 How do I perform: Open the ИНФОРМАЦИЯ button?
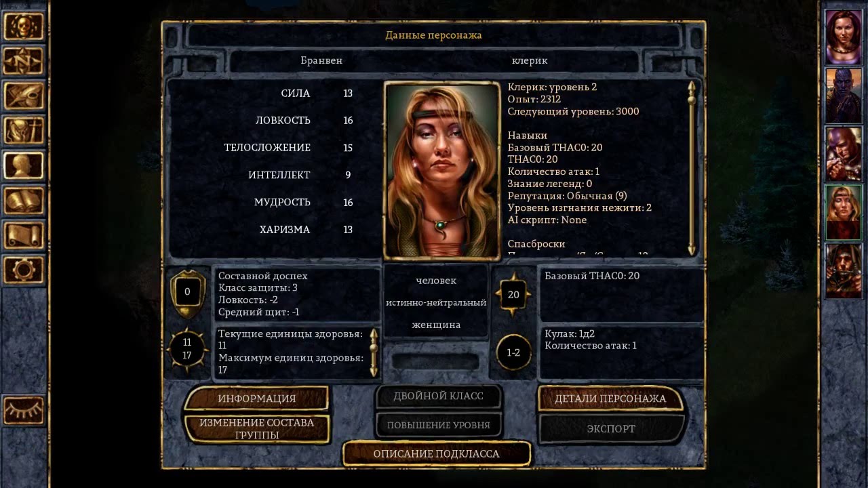point(256,399)
